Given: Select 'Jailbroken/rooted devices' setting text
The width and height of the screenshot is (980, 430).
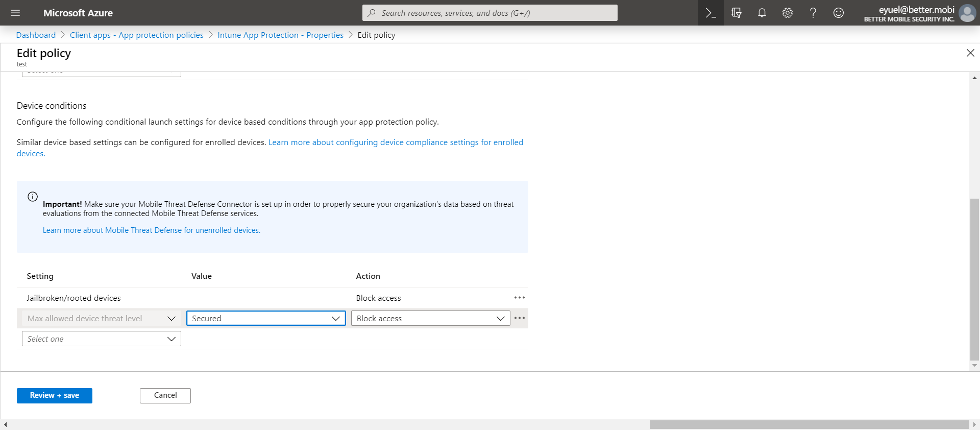Looking at the screenshot, I should tap(73, 298).
